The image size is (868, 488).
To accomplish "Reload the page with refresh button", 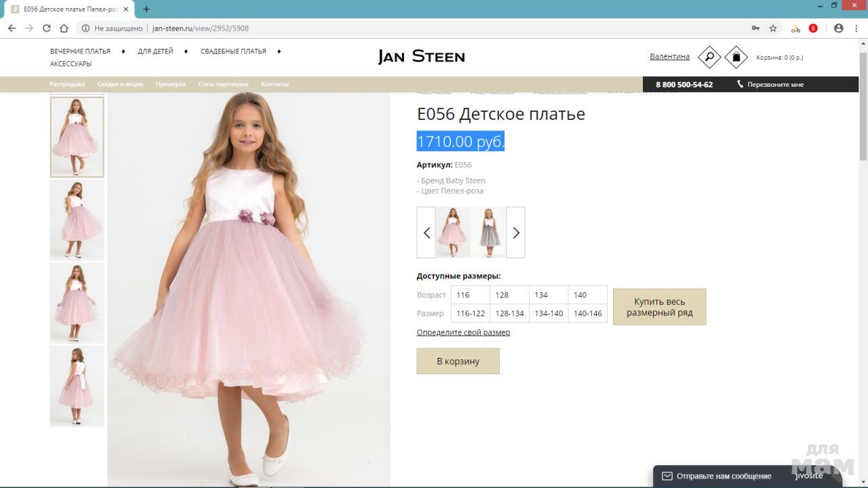I will [46, 28].
